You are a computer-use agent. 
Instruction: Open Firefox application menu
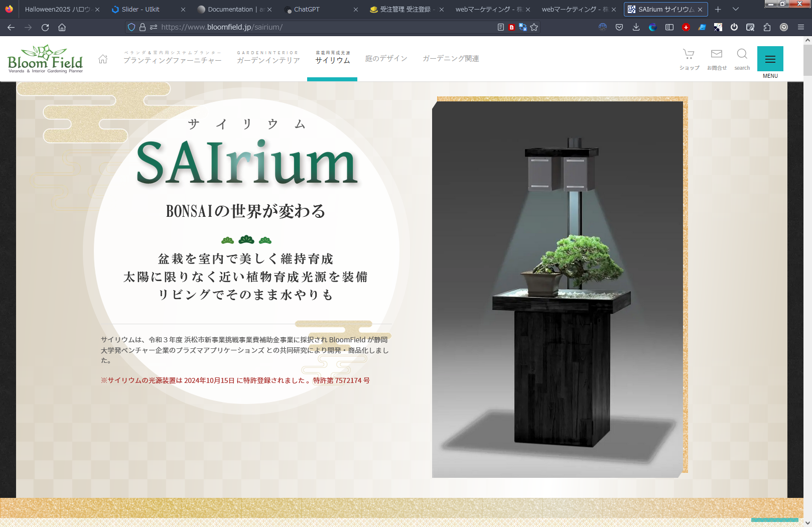(801, 27)
